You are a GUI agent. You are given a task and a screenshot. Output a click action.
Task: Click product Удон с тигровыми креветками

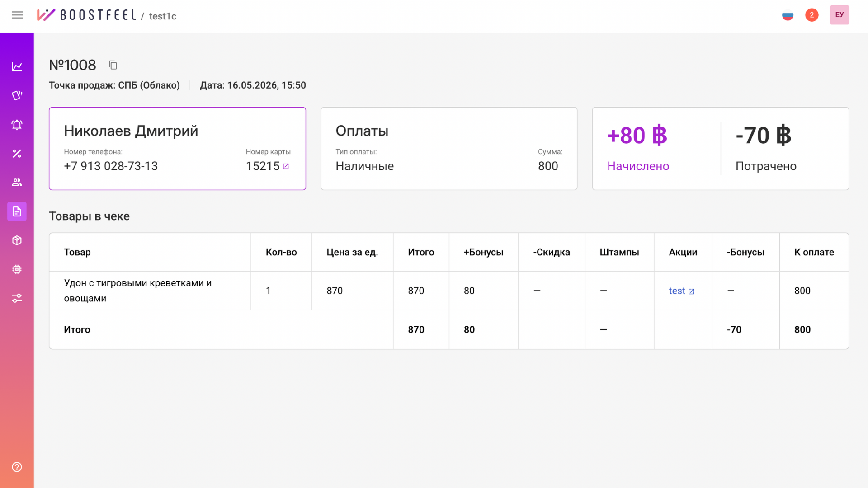pyautogui.click(x=138, y=291)
